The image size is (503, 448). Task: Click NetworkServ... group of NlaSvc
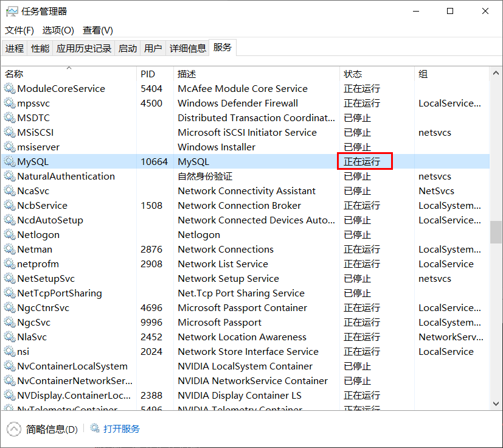[x=451, y=337]
